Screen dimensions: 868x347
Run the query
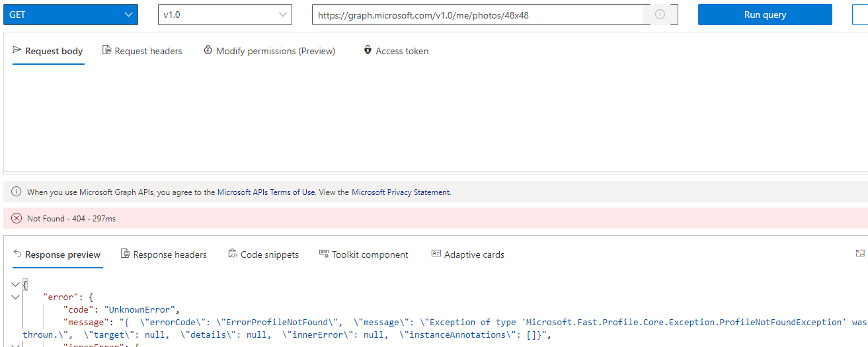pyautogui.click(x=765, y=15)
